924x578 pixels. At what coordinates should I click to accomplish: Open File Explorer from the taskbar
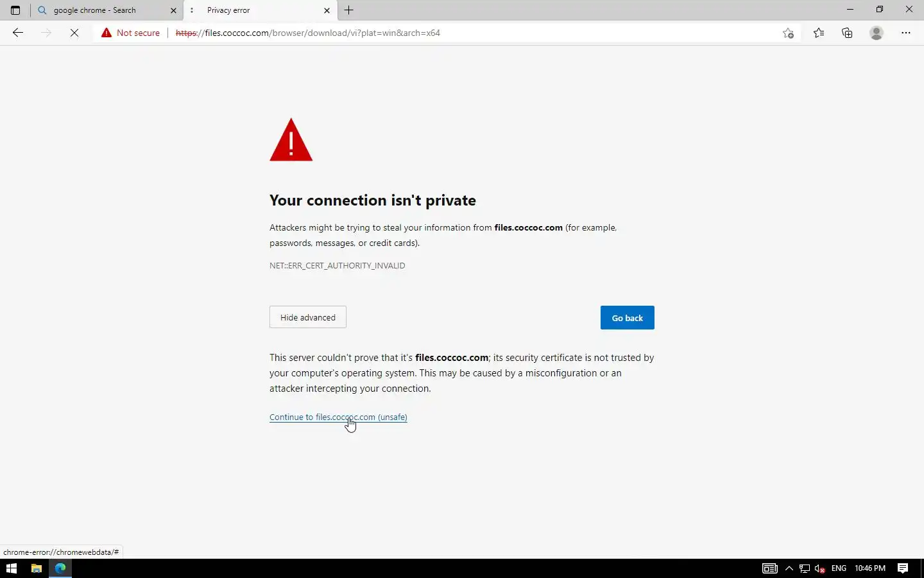(x=37, y=568)
